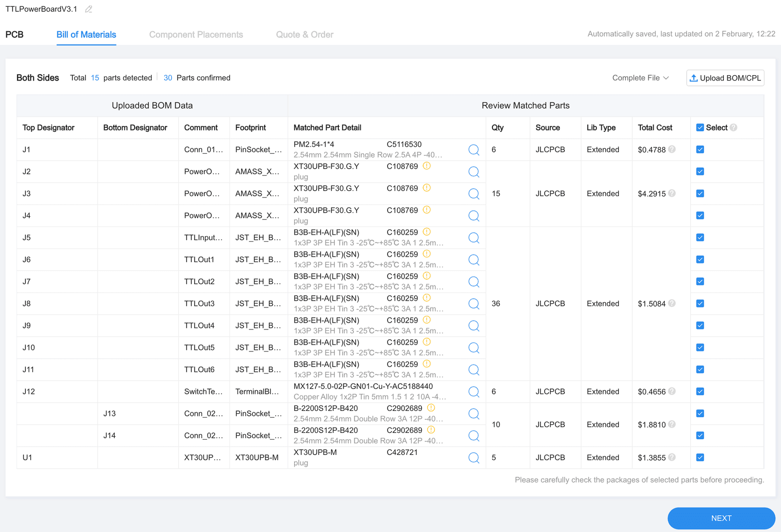Viewport: 781px width, 532px height.
Task: Toggle the Select all header checkbox
Action: (x=700, y=127)
